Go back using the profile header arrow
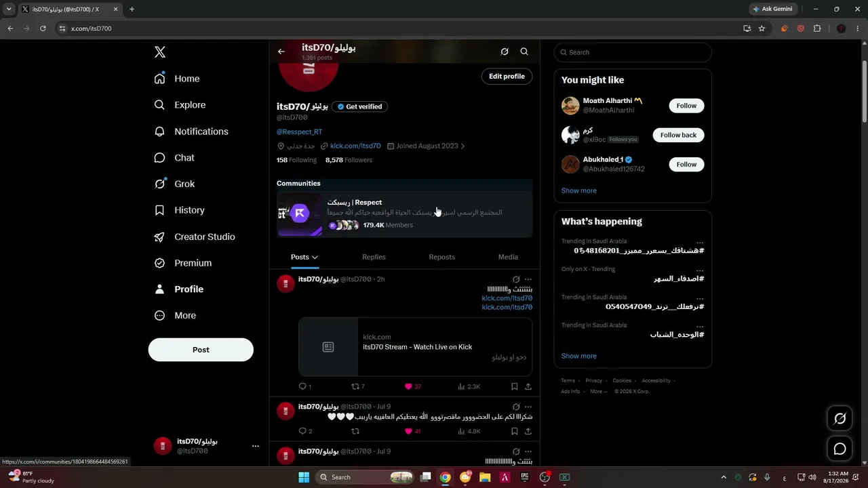The width and height of the screenshot is (868, 488). (281, 52)
